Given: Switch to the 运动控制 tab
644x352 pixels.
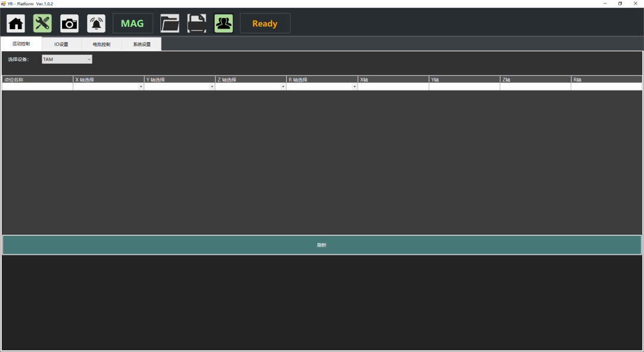Looking at the screenshot, I should tap(21, 44).
